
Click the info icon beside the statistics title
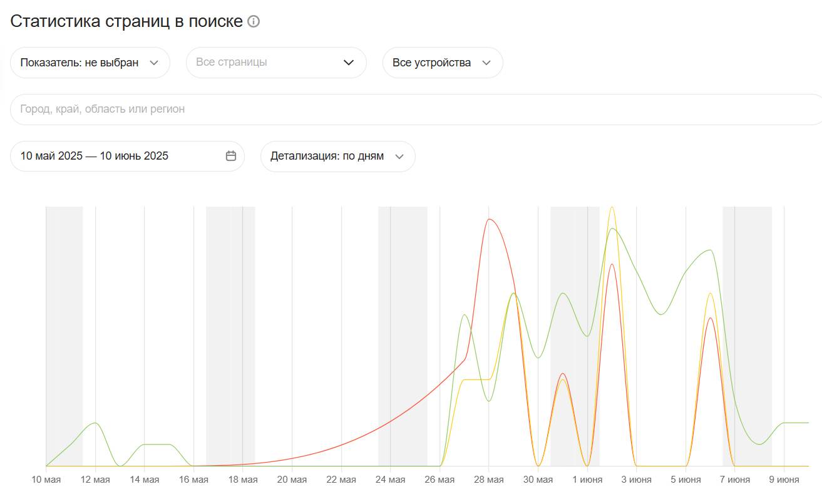coord(254,21)
